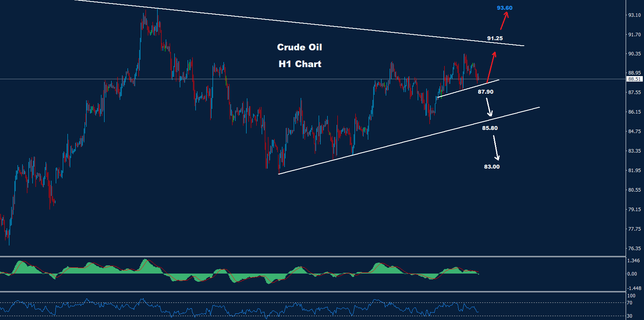Click the white arrow pointing down to 83.00
Screen dimensions: 644x320
[x=496, y=148]
